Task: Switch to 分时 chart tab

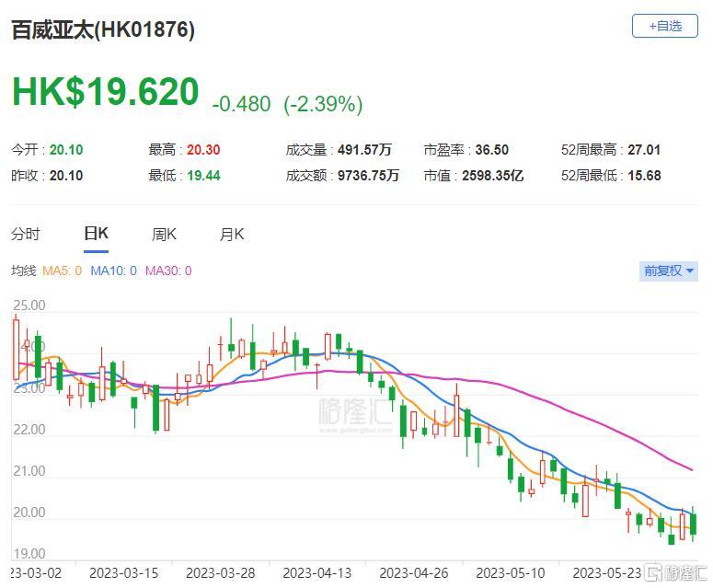Action: [x=26, y=235]
